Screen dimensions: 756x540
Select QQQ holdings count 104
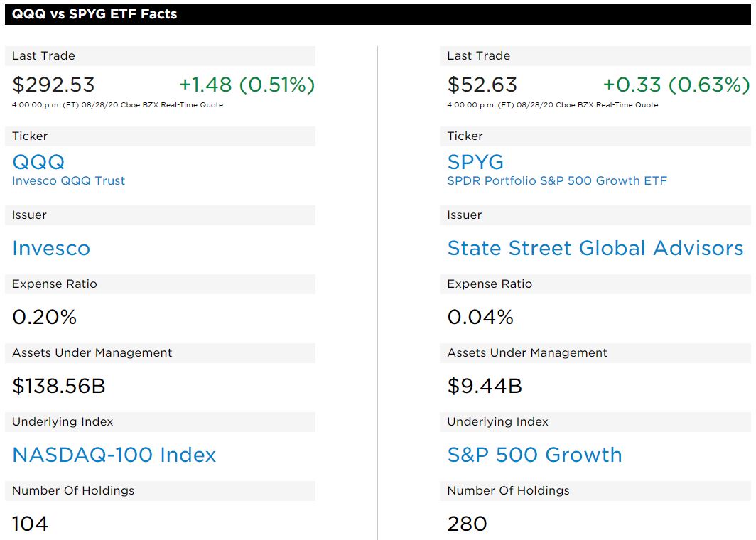(x=30, y=524)
